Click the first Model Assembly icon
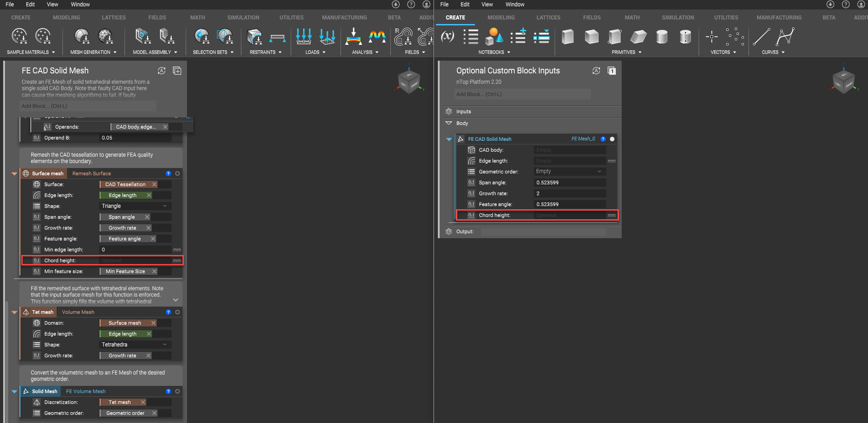 pyautogui.click(x=142, y=36)
